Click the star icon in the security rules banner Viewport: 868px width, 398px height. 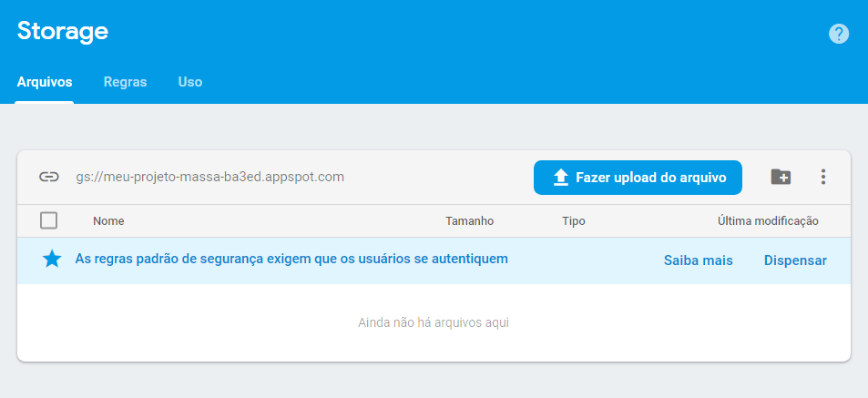tap(52, 259)
